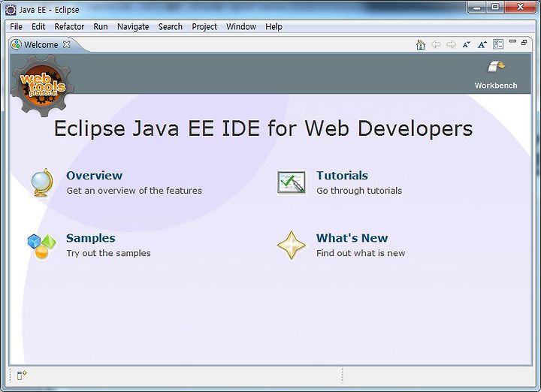Magnify the welcome page font size
The height and width of the screenshot is (392, 541).
point(482,44)
